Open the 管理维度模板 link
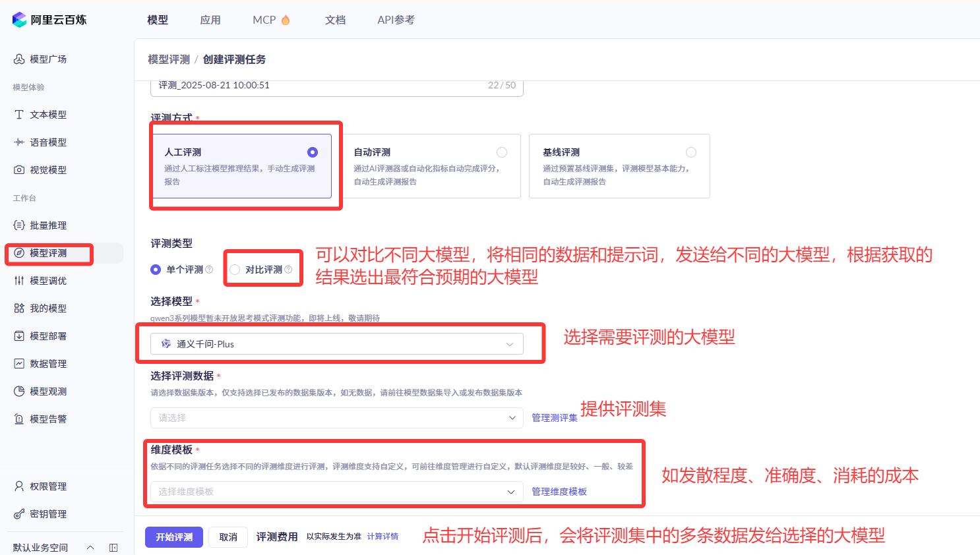 coord(559,492)
